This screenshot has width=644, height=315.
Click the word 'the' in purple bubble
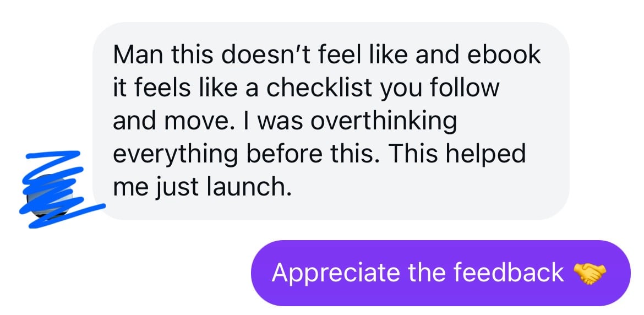(427, 273)
